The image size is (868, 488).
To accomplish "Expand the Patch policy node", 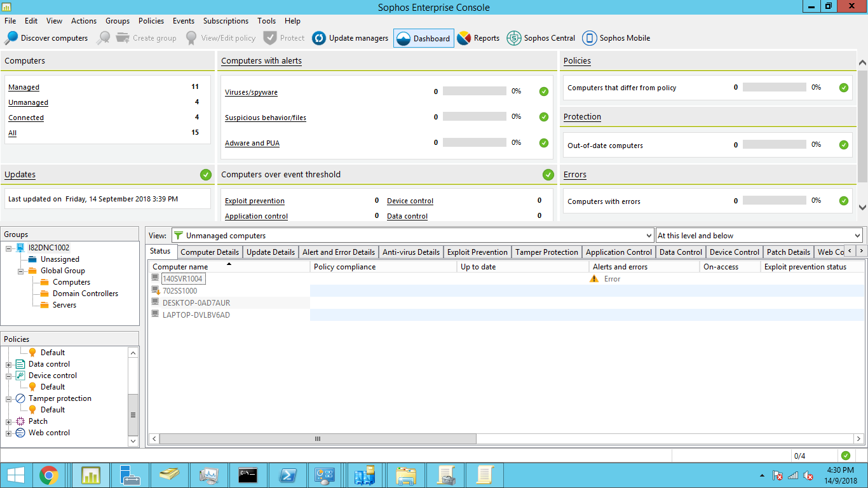I will (x=9, y=421).
